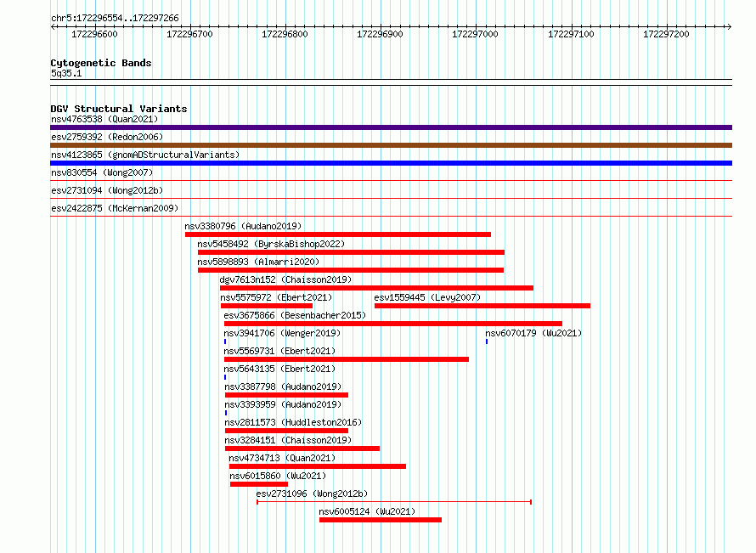756x553 pixels.
Task: Click the esv2759392 (Redon2006) brown variant bar
Action: [391, 145]
